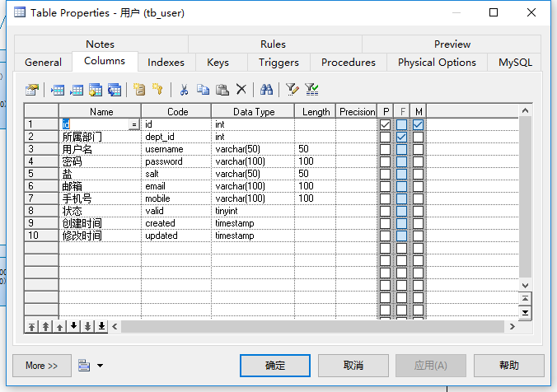
Task: Open the MySQL tab
Action: pos(515,63)
